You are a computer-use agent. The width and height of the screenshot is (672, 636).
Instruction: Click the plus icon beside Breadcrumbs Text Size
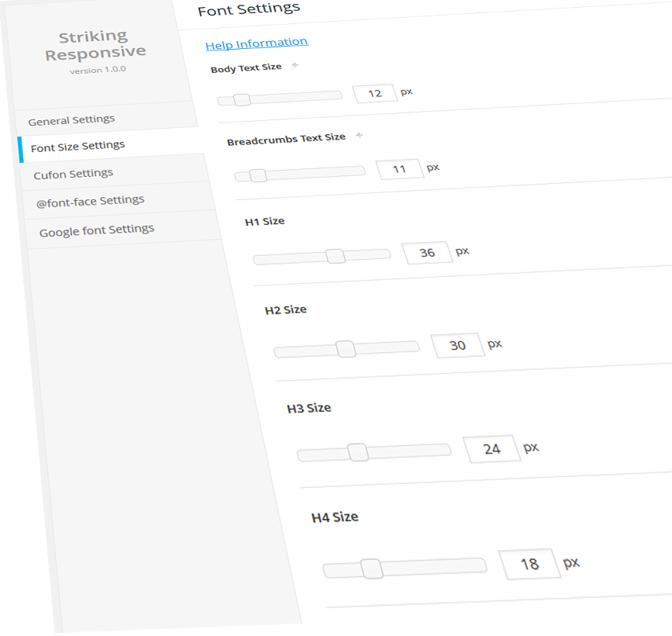click(359, 136)
